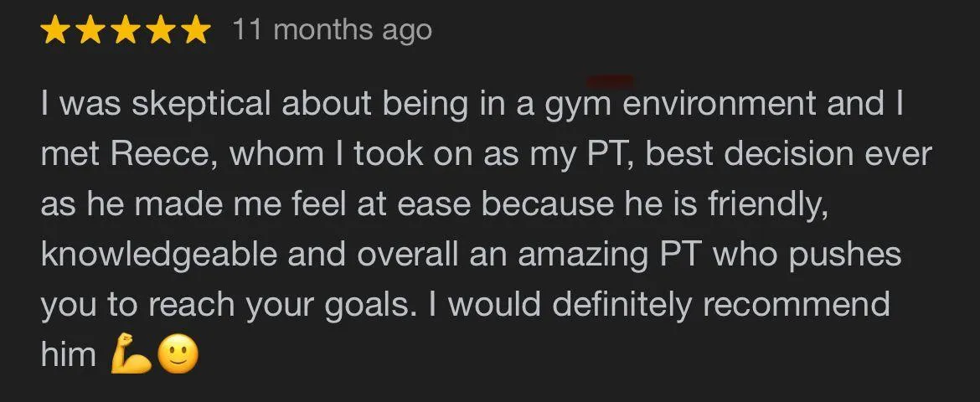Select the second yellow rating star
This screenshot has height=402, width=980.
tap(90, 30)
